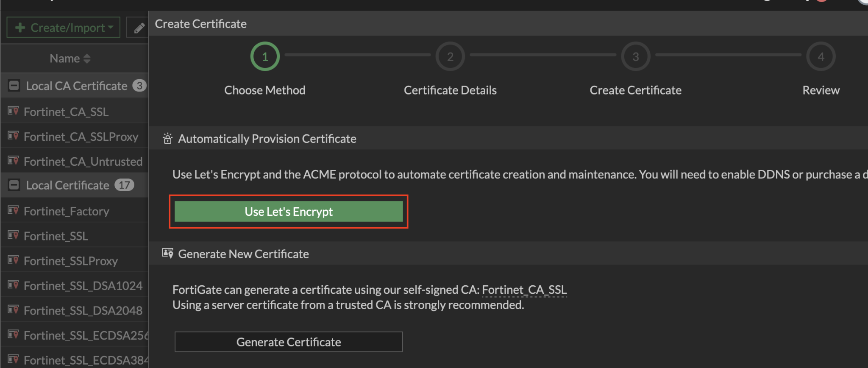Screen dimensions: 868x368
Task: Click certificate icon beside Fortinet_SSL_ECDSA256
Action: point(13,335)
